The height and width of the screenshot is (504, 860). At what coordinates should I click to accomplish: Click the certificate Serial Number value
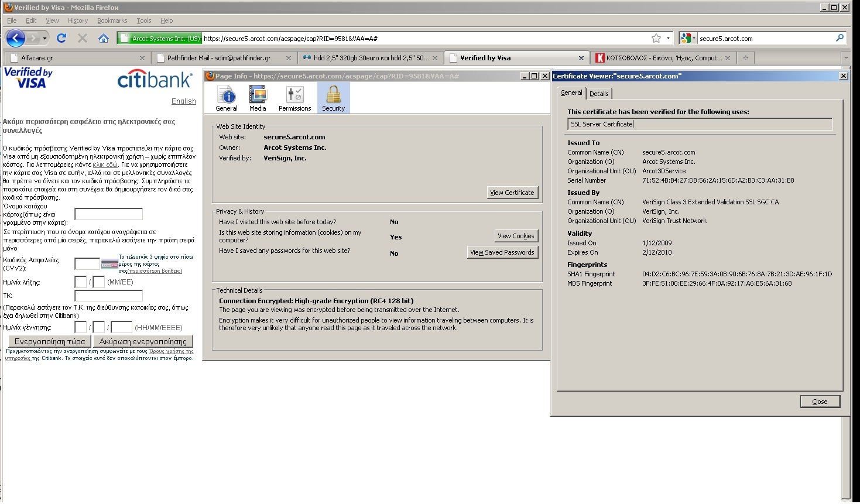click(x=718, y=180)
